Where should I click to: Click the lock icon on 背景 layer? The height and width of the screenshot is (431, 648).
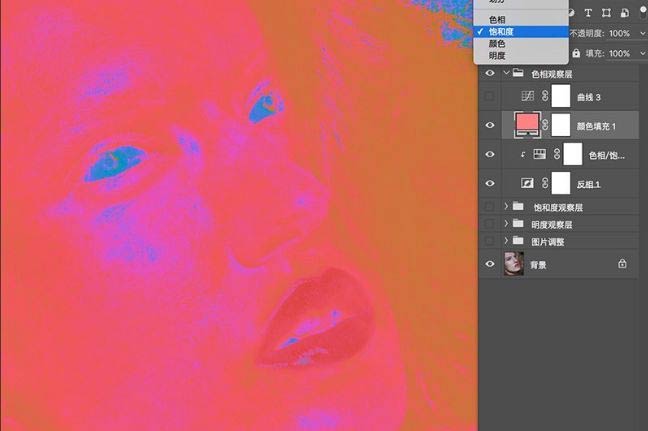tap(622, 264)
